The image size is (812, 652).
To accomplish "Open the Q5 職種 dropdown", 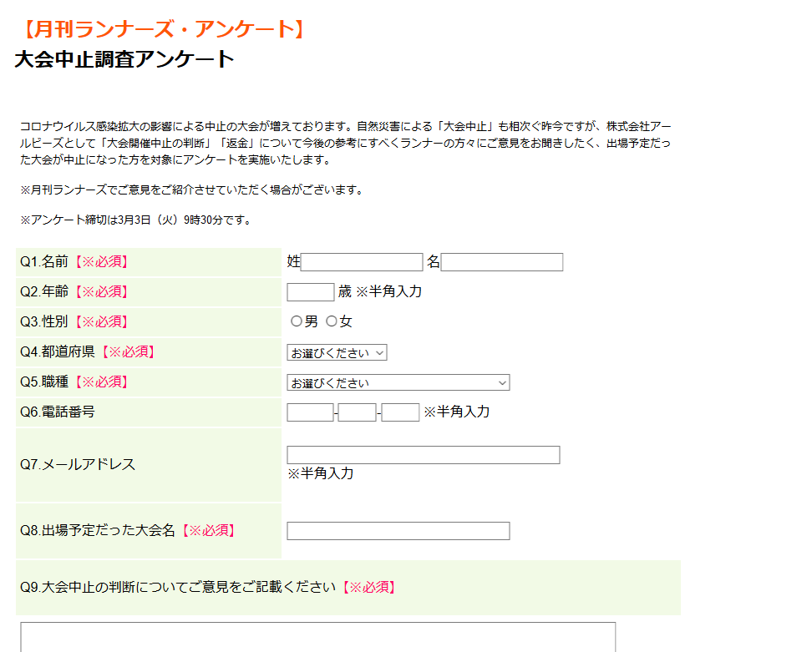I will click(398, 382).
